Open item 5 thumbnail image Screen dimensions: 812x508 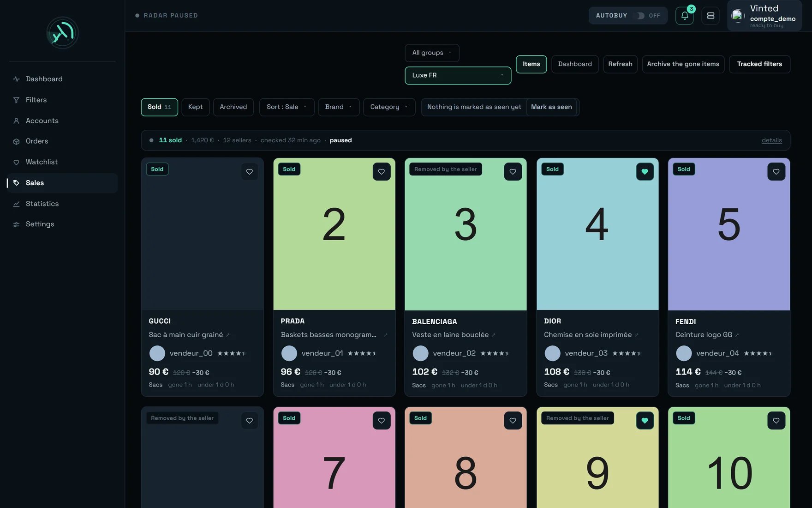[729, 234]
